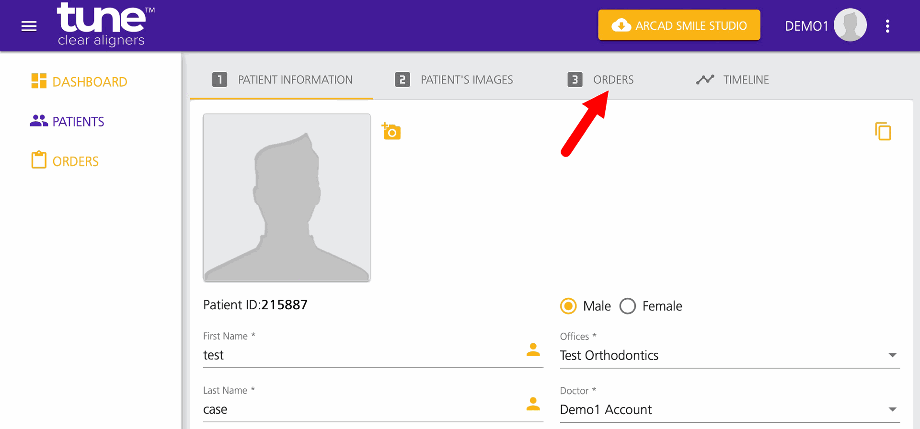920x429 pixels.
Task: Click the Timeline chart icon
Action: [x=705, y=80]
